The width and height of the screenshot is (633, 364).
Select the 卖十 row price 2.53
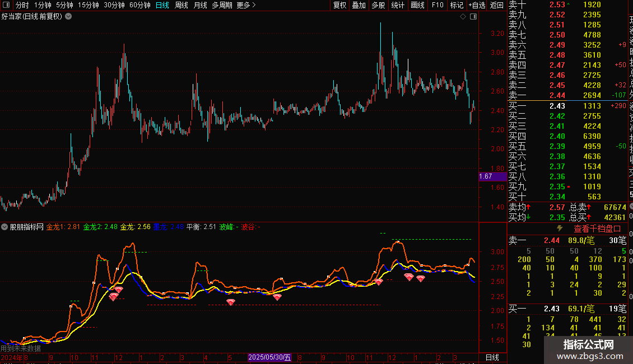(x=557, y=5)
